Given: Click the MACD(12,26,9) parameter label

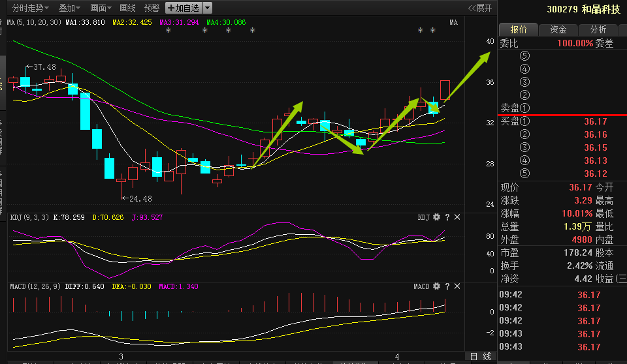Looking at the screenshot, I should pos(35,286).
